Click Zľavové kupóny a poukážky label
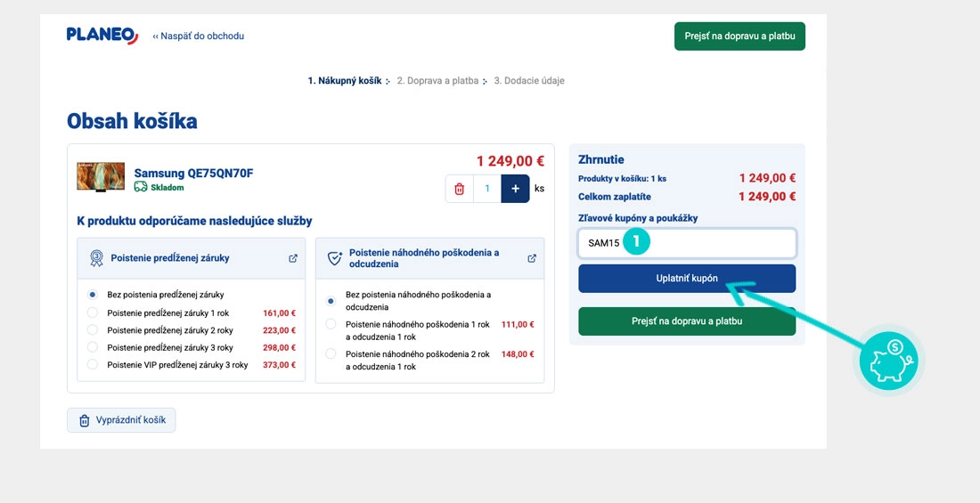 point(638,219)
